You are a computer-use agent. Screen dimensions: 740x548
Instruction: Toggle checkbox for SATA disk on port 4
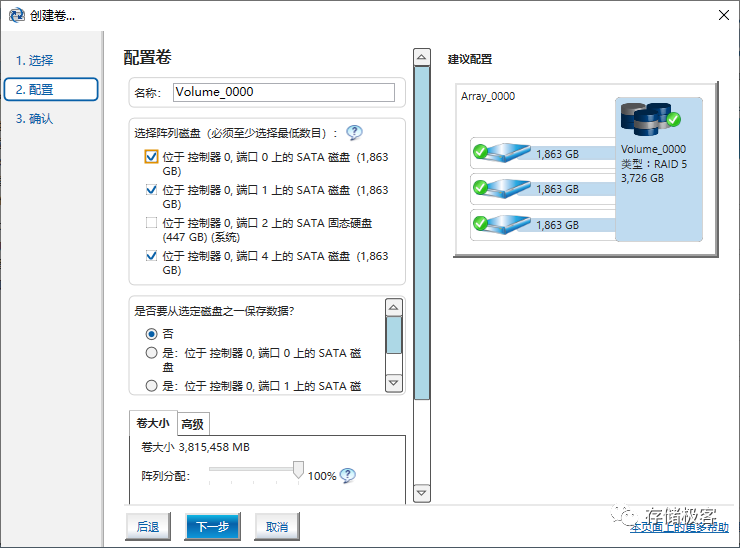[x=151, y=256]
